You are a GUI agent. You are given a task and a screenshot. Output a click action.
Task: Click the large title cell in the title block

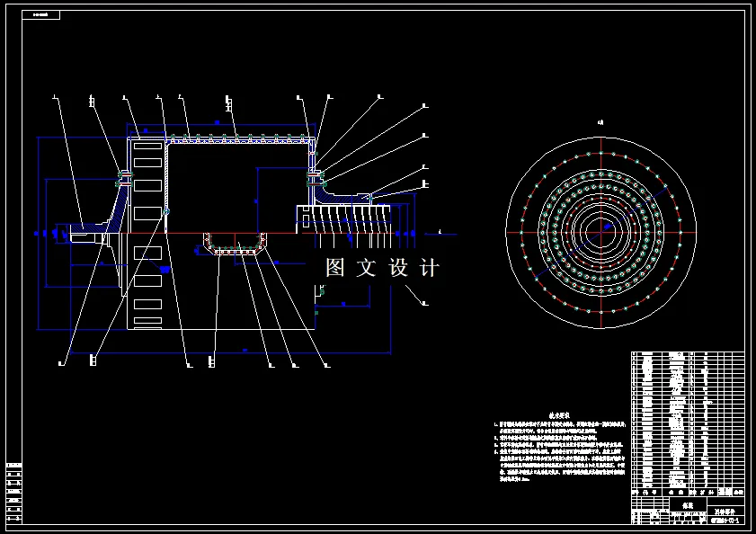(688, 505)
